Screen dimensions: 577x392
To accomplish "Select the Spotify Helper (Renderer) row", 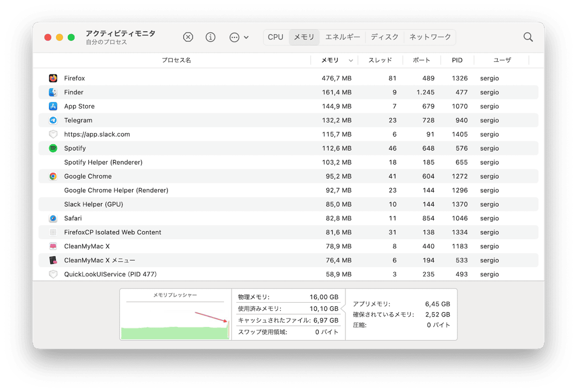I will click(x=288, y=162).
